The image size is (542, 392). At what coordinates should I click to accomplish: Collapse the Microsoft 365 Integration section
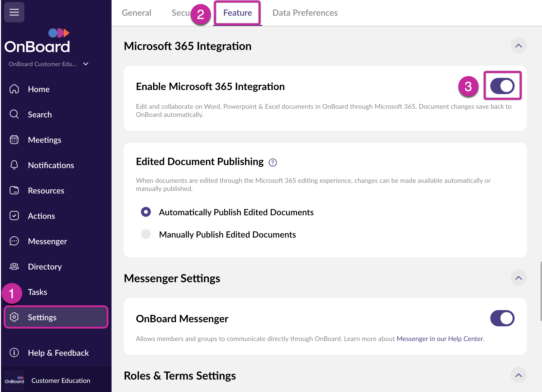coord(519,46)
